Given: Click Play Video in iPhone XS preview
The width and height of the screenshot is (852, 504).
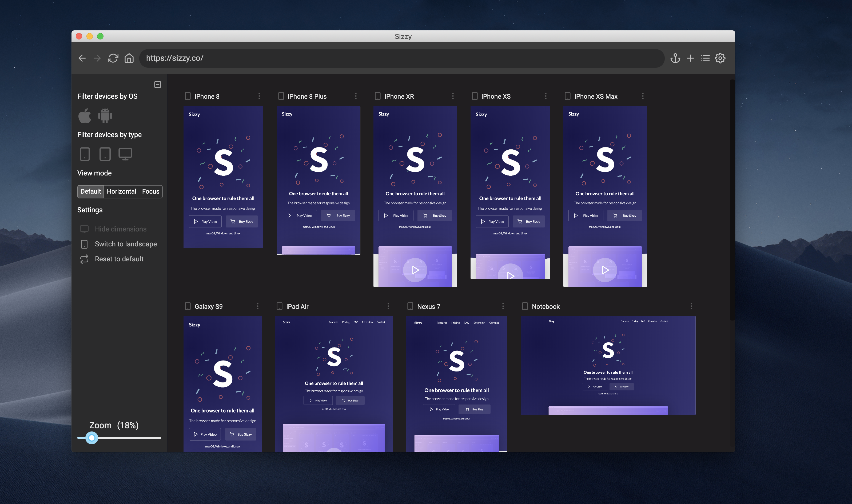Looking at the screenshot, I should pos(492,222).
